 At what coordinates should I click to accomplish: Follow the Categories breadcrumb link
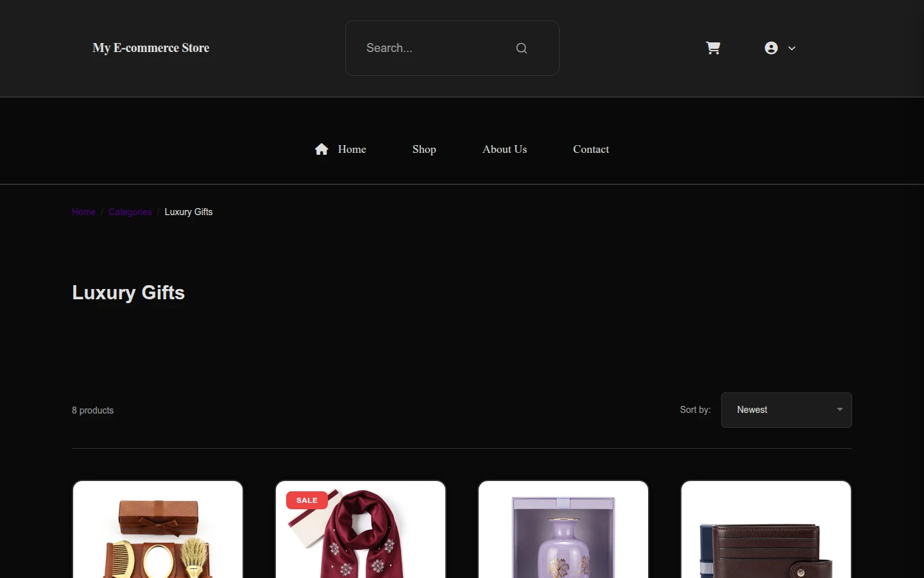tap(130, 212)
